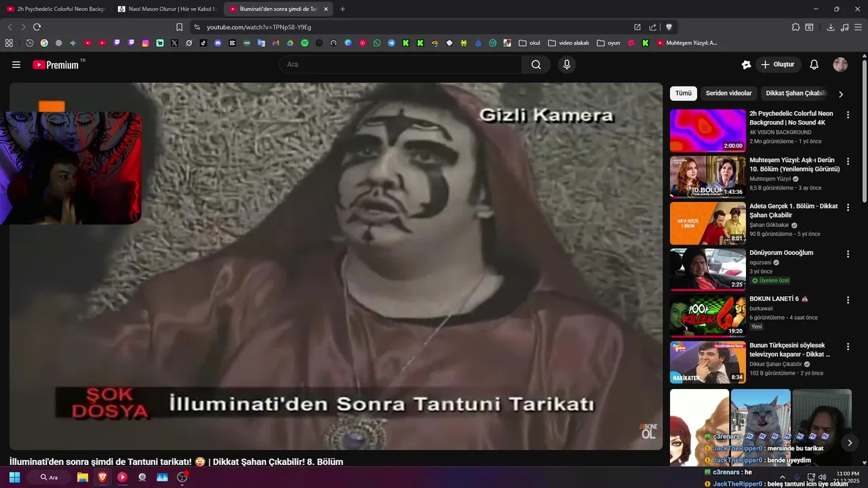Open OBS Studio from the taskbar
The width and height of the screenshot is (868, 488).
click(x=182, y=477)
